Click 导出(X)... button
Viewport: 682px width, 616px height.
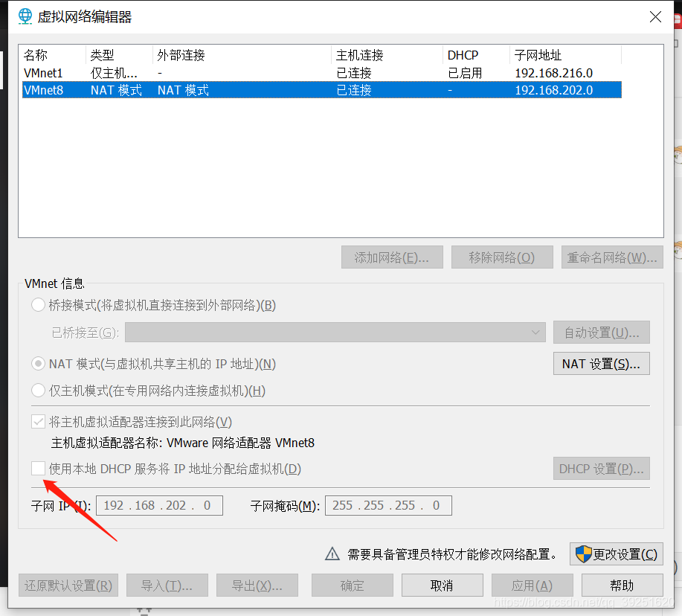(x=257, y=585)
